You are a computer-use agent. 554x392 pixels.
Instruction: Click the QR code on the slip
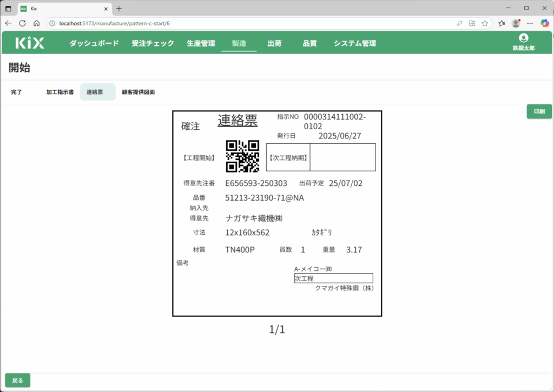point(243,156)
